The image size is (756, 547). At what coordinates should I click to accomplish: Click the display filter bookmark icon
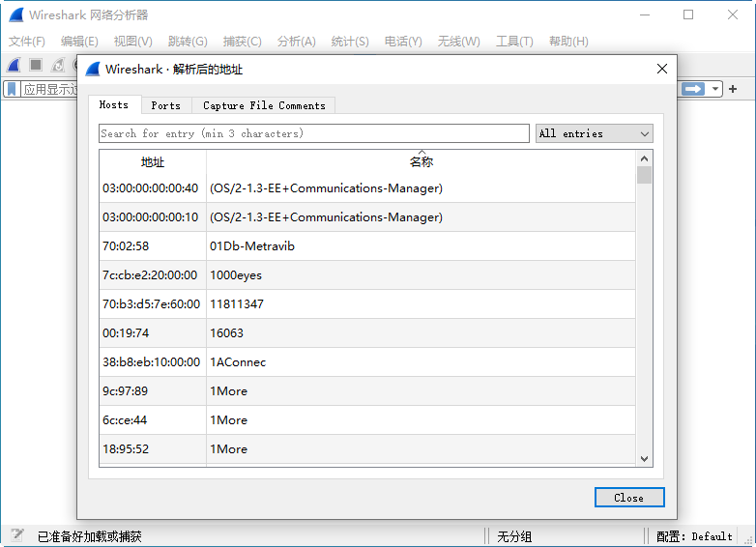click(12, 89)
